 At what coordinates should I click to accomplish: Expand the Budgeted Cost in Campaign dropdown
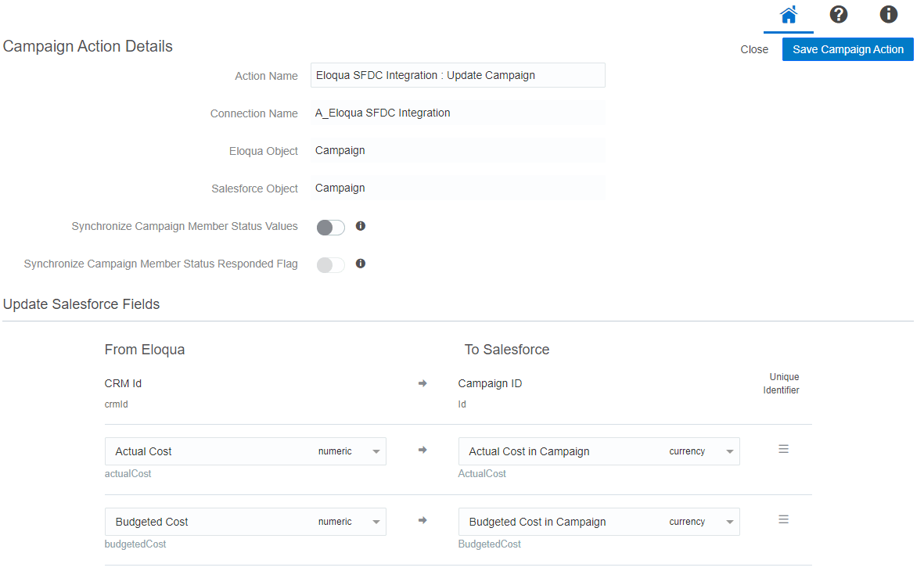tap(730, 523)
